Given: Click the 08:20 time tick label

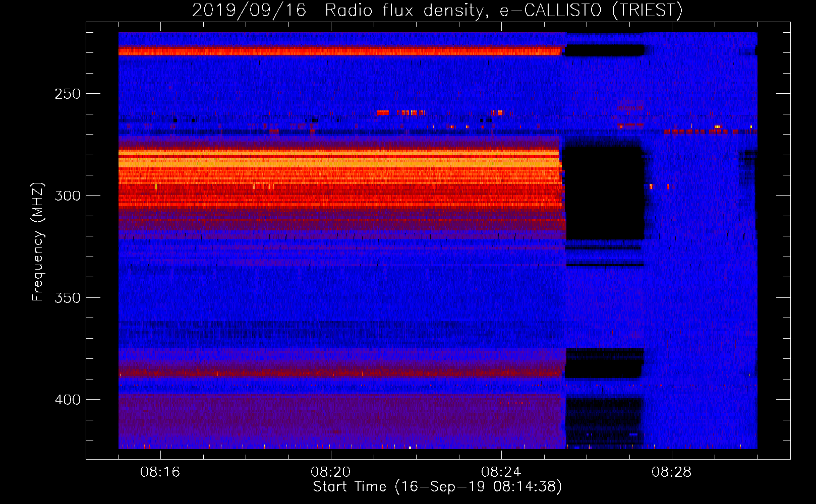Looking at the screenshot, I should tap(330, 472).
